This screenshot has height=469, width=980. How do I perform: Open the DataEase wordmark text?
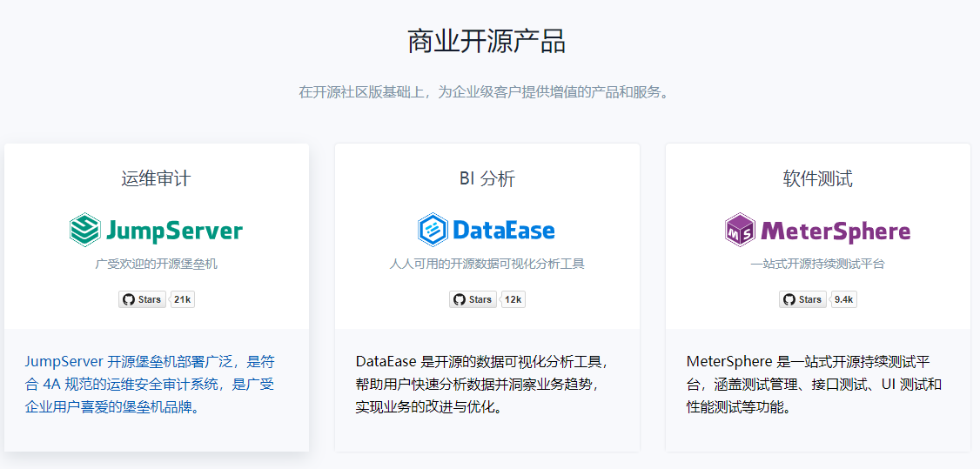505,231
